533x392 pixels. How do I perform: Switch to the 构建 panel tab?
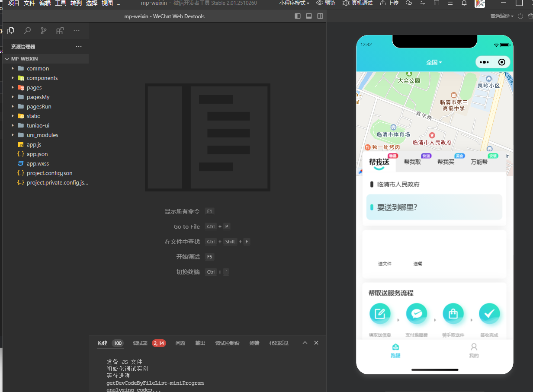110,343
